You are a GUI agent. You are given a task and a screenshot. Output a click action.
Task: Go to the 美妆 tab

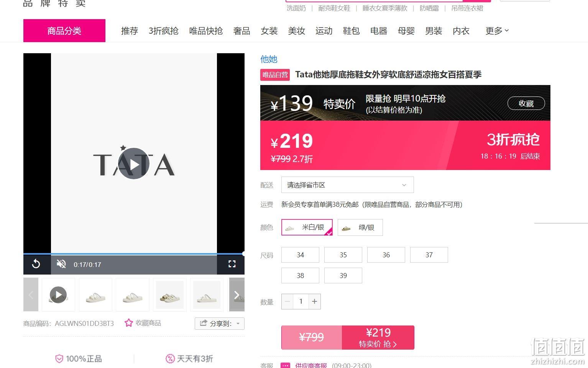click(x=296, y=31)
